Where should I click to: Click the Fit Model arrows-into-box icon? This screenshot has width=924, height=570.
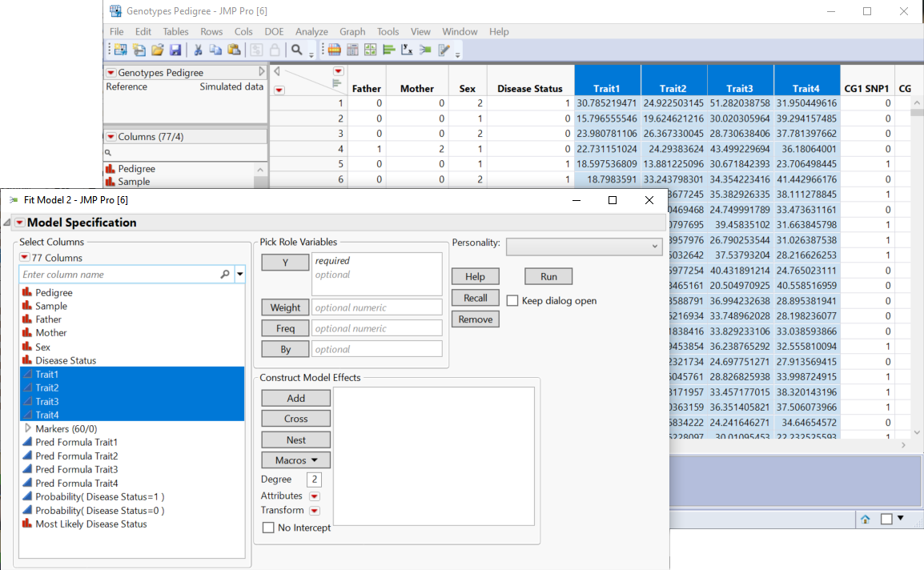(x=424, y=50)
